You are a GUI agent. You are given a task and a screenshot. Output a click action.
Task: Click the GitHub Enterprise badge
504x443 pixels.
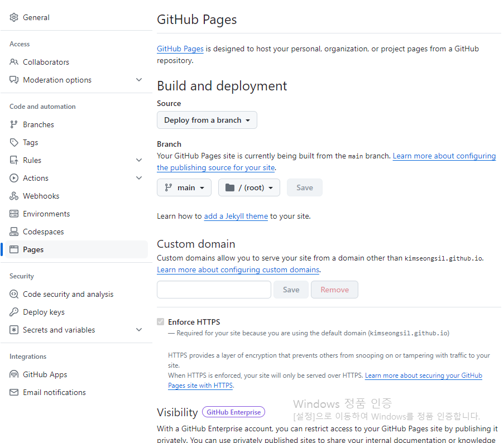click(233, 412)
